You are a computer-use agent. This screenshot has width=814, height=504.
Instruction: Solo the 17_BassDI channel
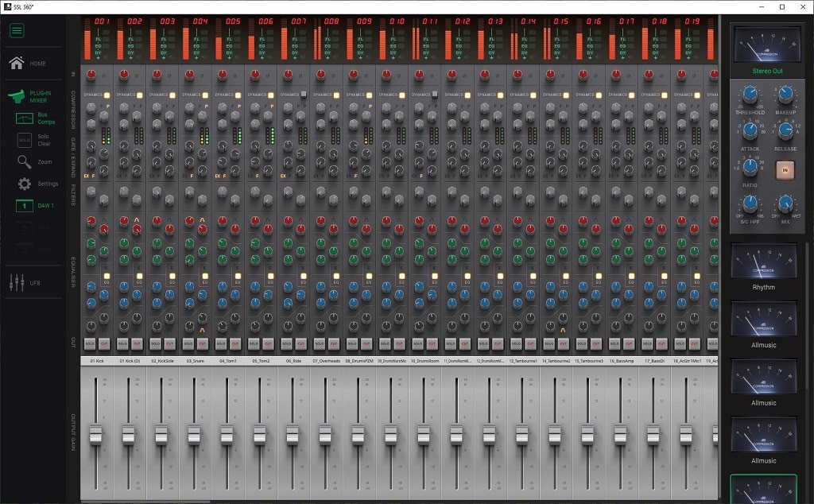coord(647,343)
